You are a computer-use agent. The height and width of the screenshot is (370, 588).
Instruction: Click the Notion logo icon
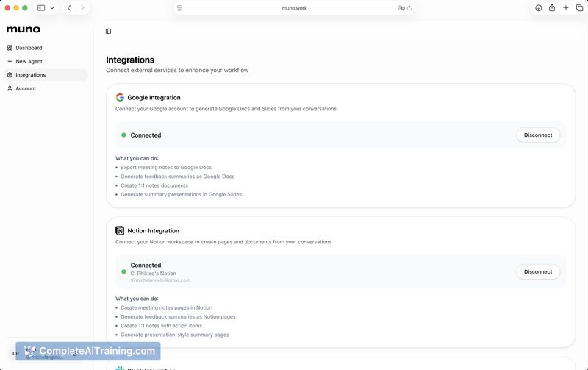[120, 230]
